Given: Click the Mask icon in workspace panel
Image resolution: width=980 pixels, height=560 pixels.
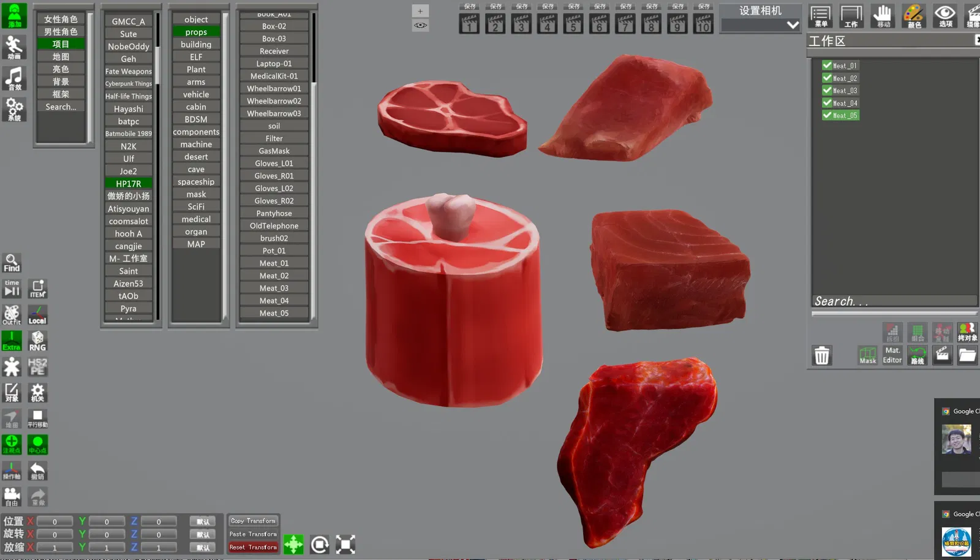Looking at the screenshot, I should coord(867,355).
